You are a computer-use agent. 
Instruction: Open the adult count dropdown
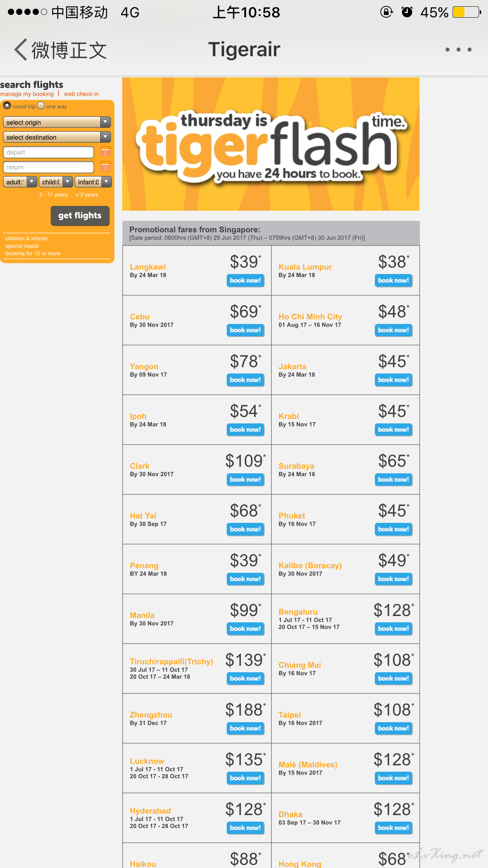coord(20,182)
